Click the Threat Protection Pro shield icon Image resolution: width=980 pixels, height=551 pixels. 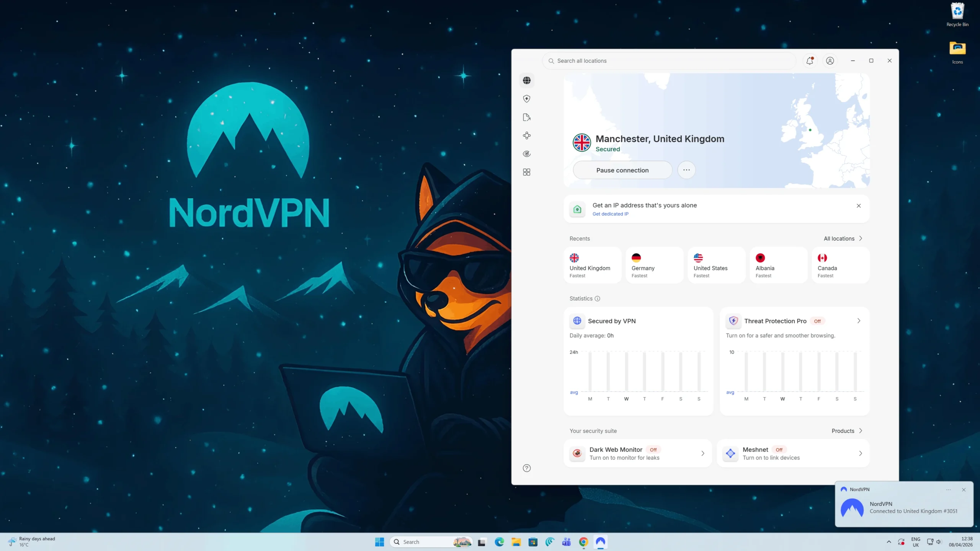pos(733,321)
